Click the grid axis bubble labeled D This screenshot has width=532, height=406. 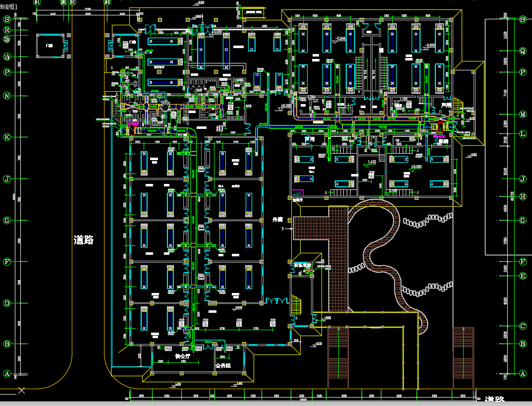(7, 303)
